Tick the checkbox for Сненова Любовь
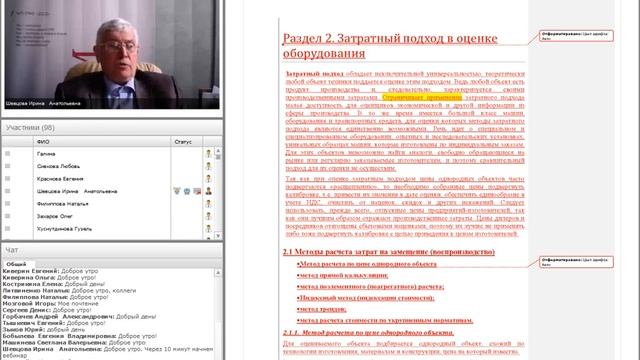Screen dimensions: 640x360 pos(7,166)
